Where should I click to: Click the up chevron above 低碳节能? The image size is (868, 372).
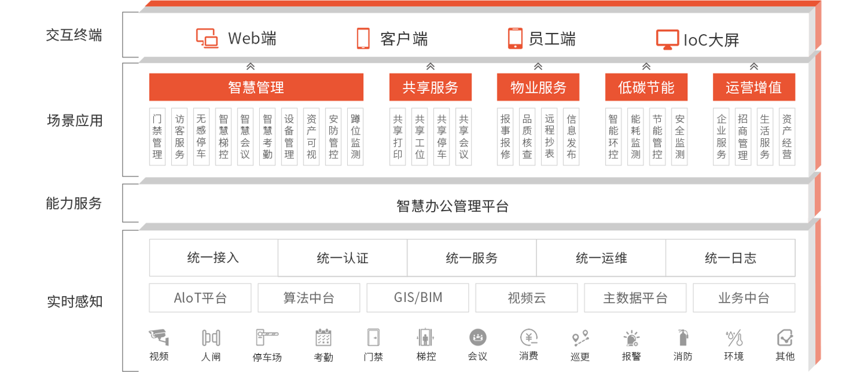(646, 66)
